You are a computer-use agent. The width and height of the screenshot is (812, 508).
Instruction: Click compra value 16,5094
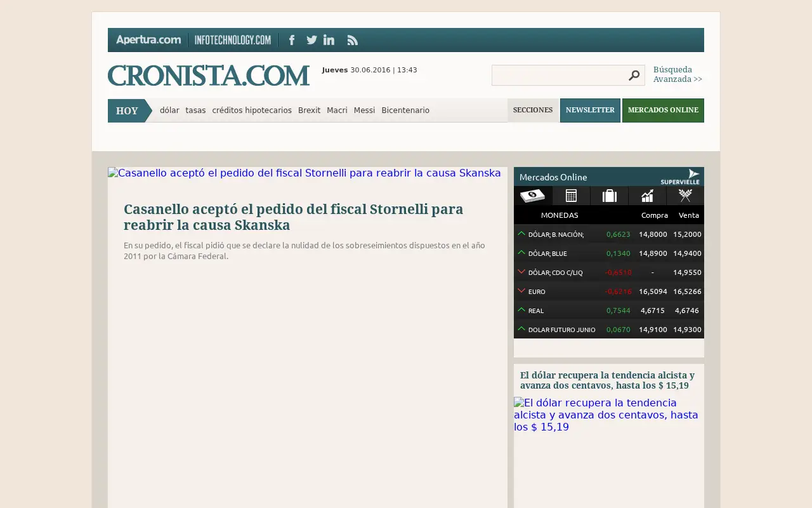653,291
